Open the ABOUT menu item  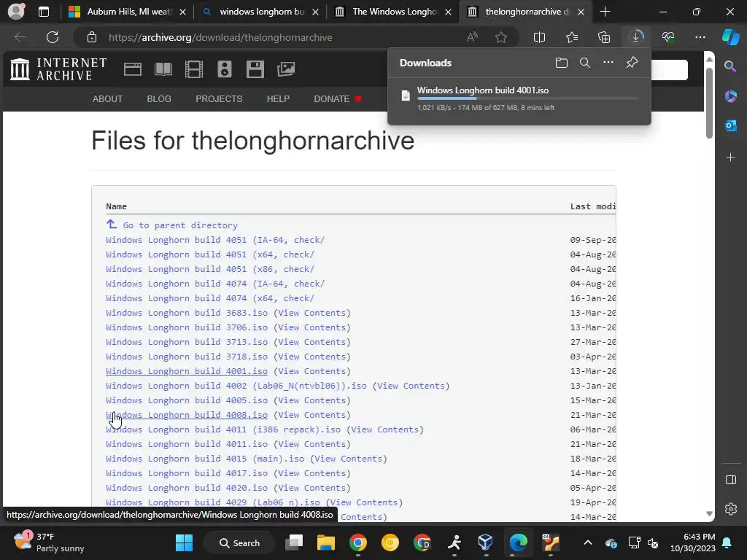tap(108, 99)
